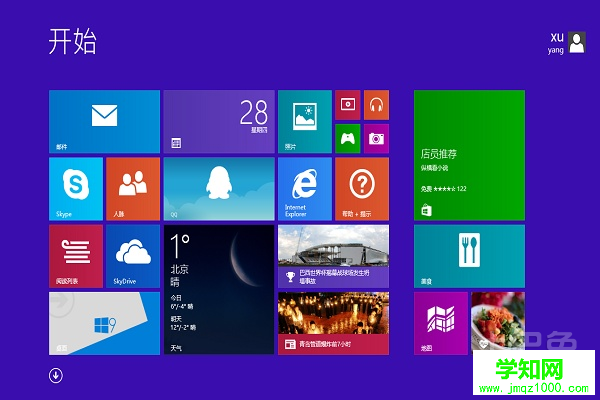Click the user avatar picture
Screen dimensions: 600x400
coord(577,42)
